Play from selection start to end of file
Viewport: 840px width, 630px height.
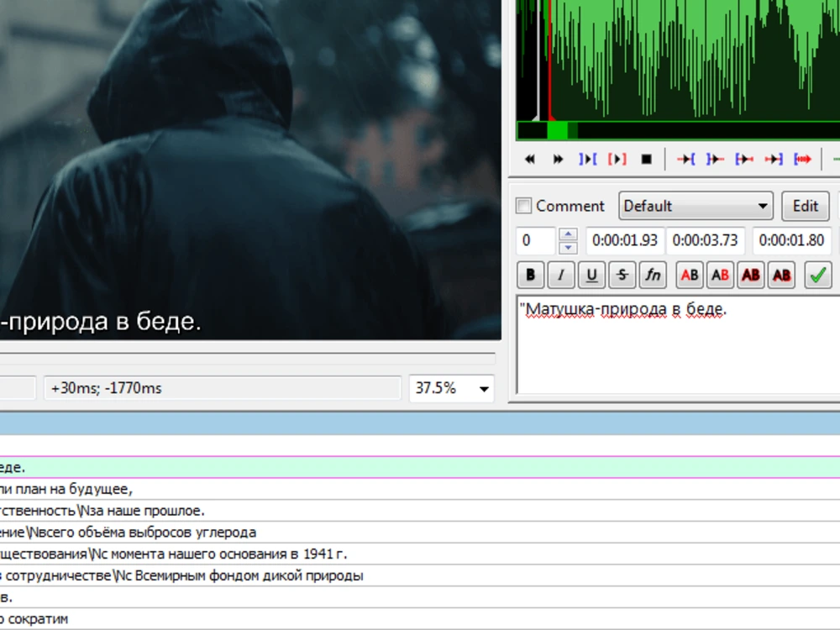coord(802,159)
